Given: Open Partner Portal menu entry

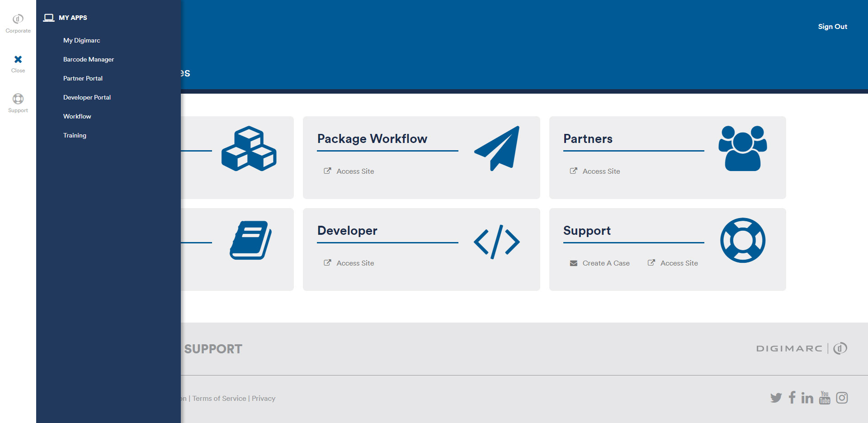Looking at the screenshot, I should pos(83,78).
